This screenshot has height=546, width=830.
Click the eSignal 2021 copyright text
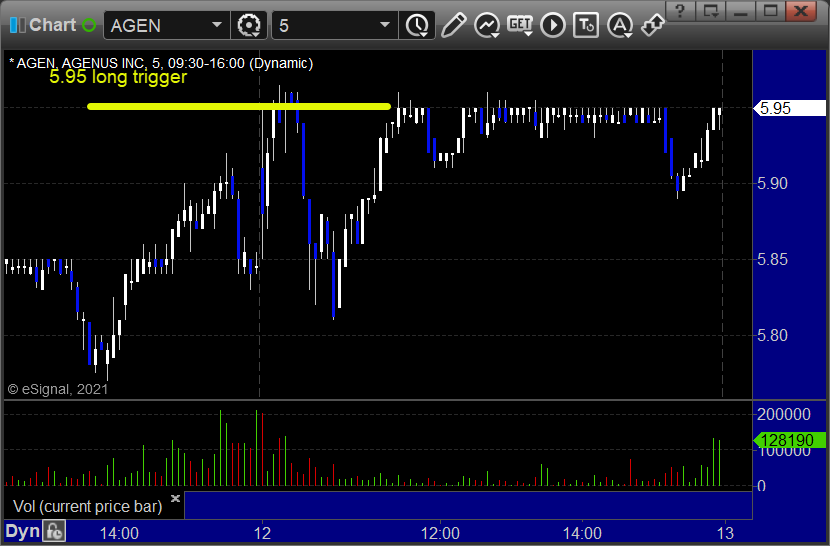point(58,389)
